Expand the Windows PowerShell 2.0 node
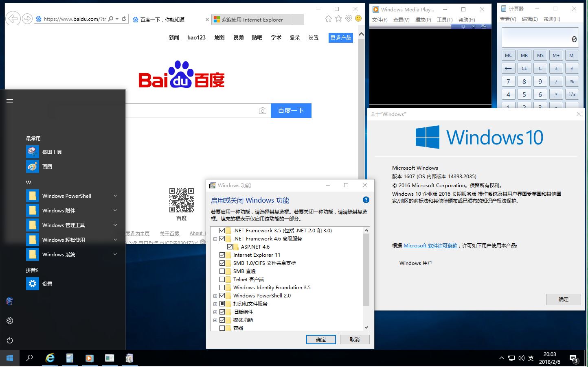 215,295
